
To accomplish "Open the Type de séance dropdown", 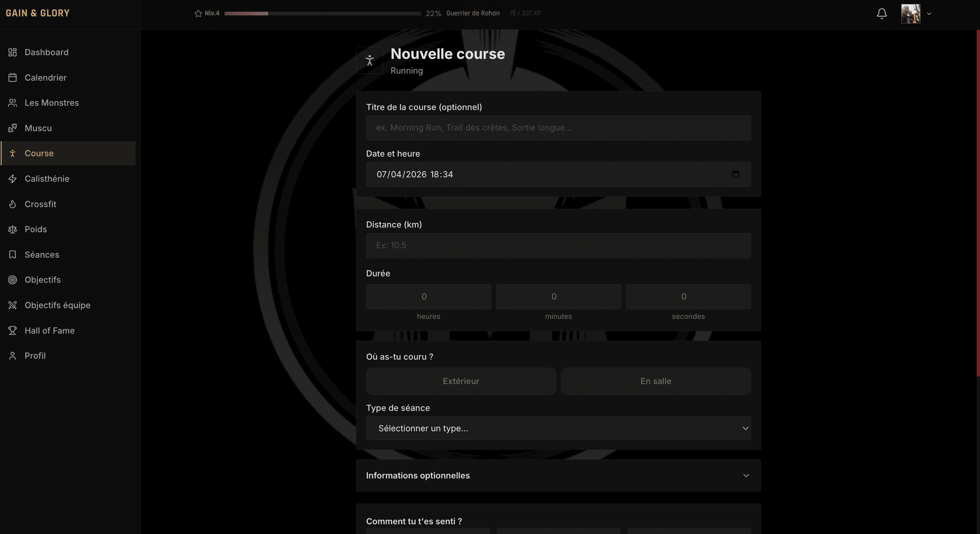I will (x=558, y=428).
